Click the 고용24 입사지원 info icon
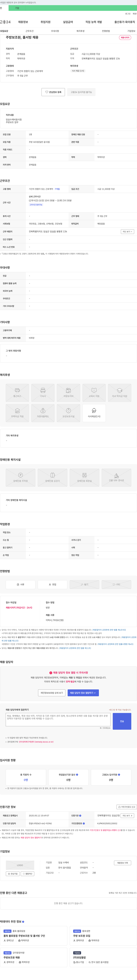Viewport: 137px width, 980px height. coord(119,775)
